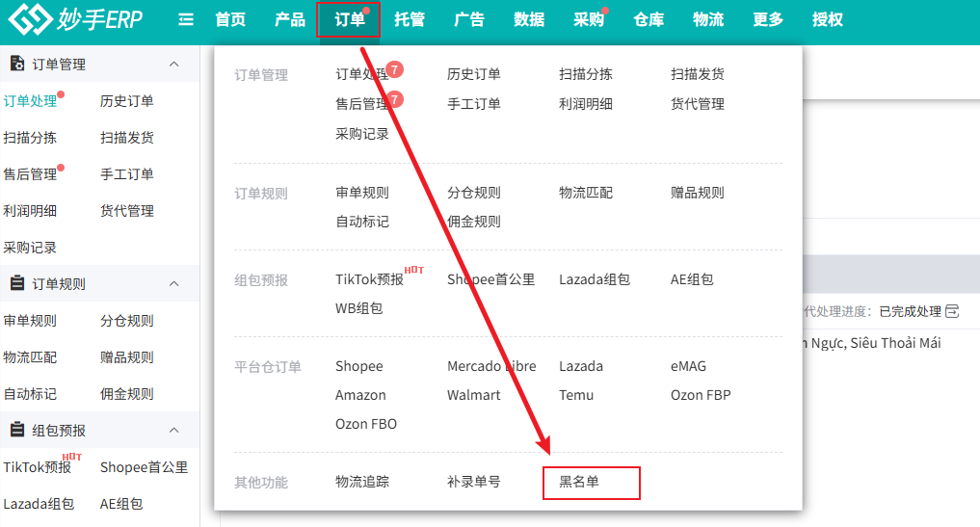Screen dimensions: 980x527
Task: Collapse the 组包预报 sidebar section chevron
Action: point(174,430)
